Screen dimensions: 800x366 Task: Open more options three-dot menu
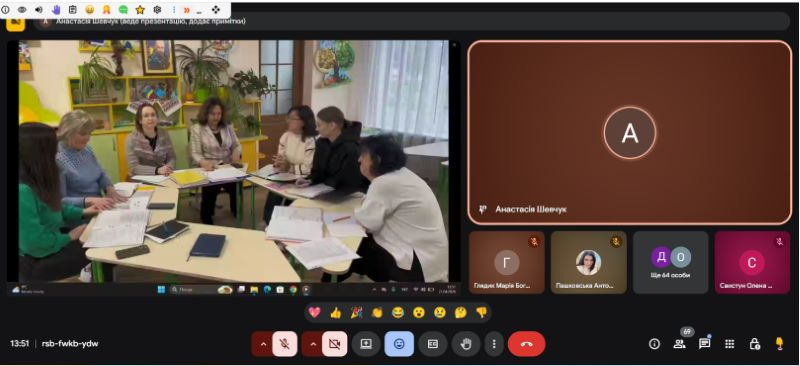coord(494,344)
